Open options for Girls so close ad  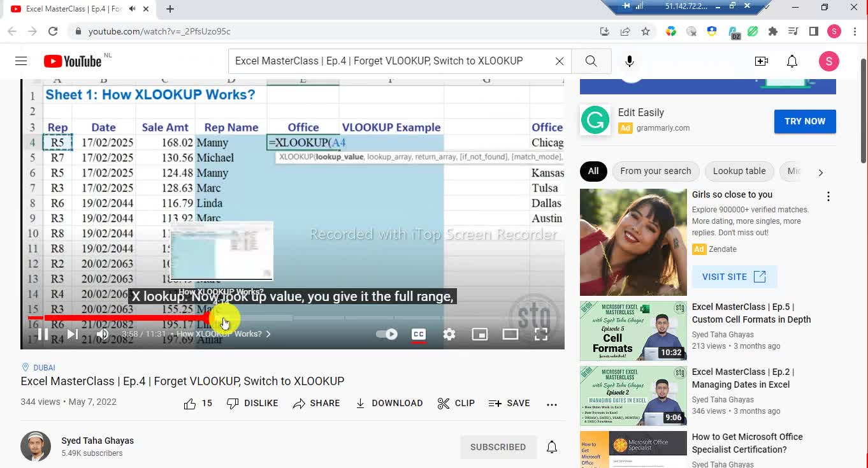pyautogui.click(x=828, y=197)
